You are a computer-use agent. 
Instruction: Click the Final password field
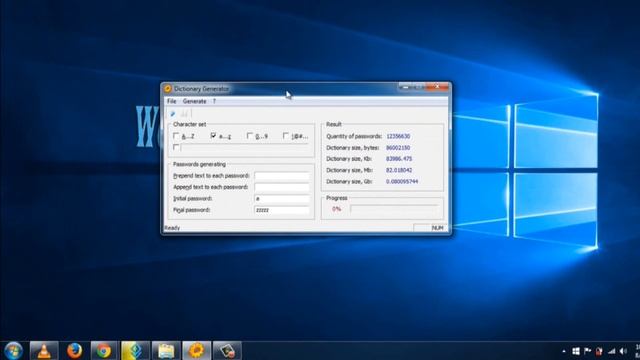tap(282, 210)
